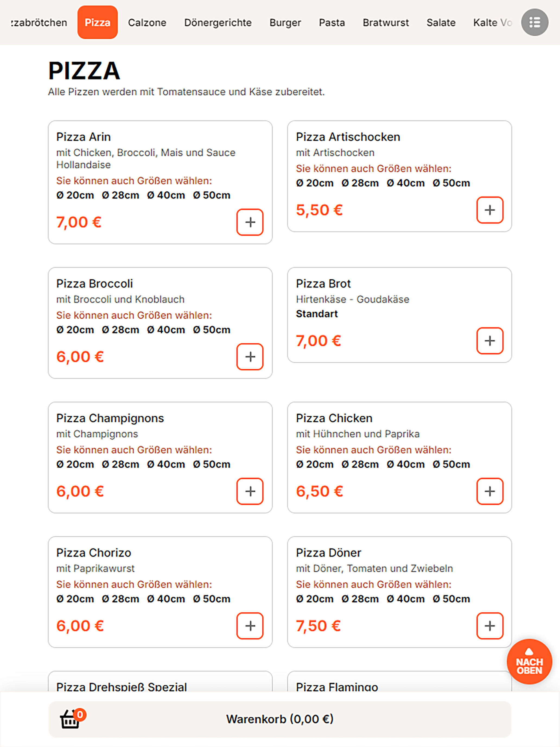Pick Ø 50cm size for Pizza Döner
This screenshot has width=560, height=747.
pyautogui.click(x=451, y=599)
